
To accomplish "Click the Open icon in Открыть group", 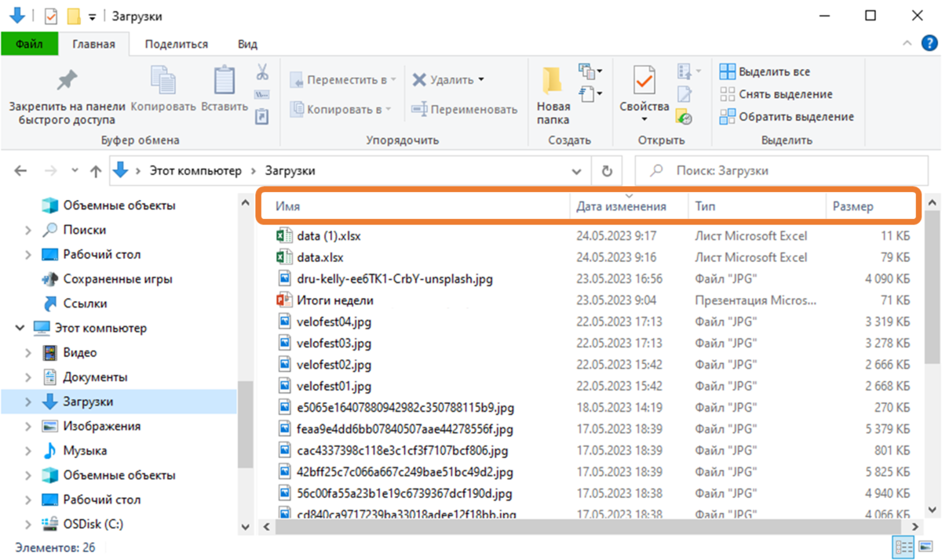I will pyautogui.click(x=685, y=72).
